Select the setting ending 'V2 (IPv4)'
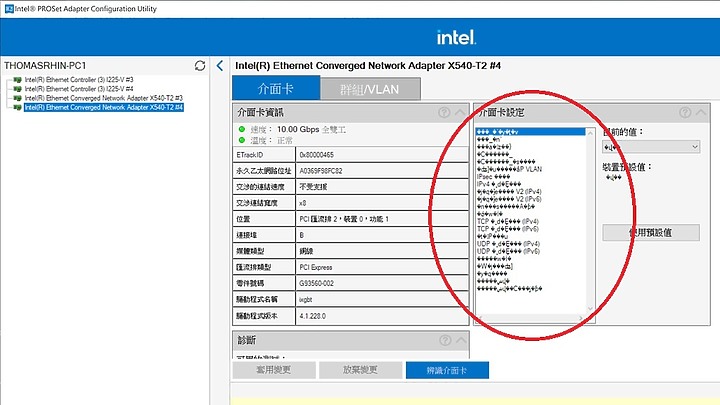 (x=509, y=191)
